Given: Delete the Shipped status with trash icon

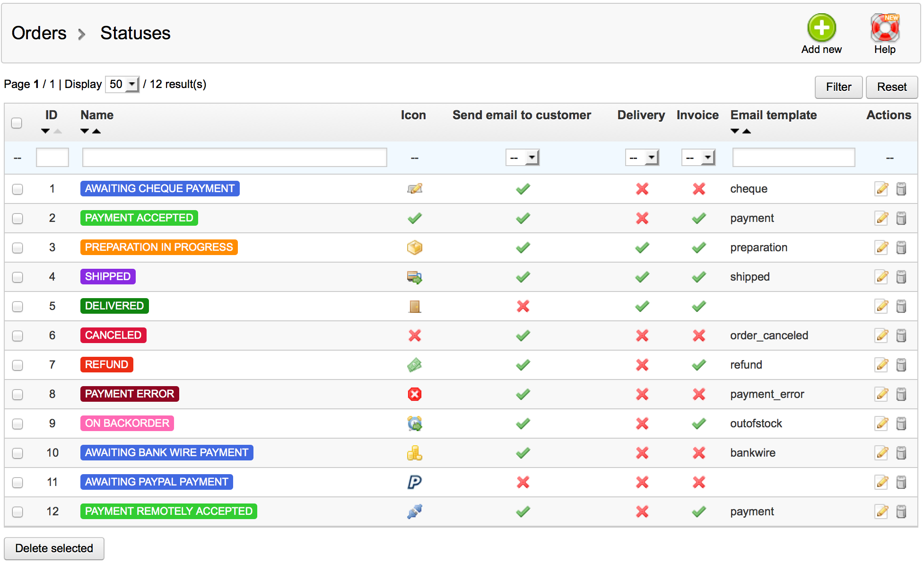Looking at the screenshot, I should 901,277.
